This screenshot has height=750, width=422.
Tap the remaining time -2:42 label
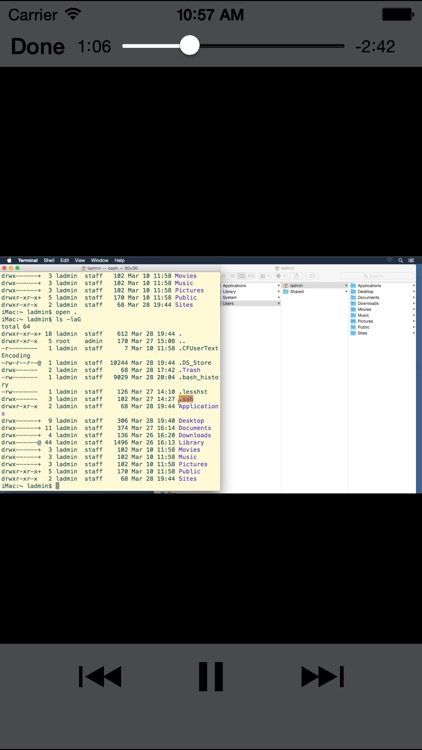click(x=375, y=46)
